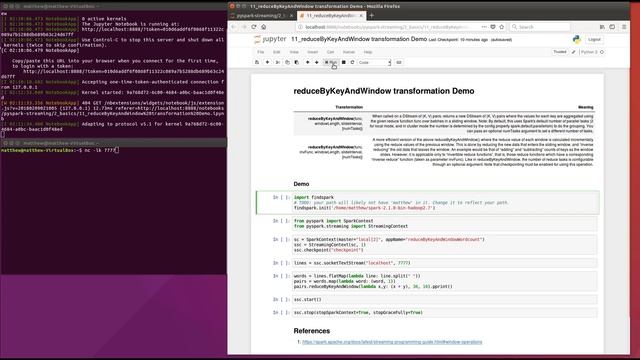Open the View menu in Jupyter

click(x=294, y=52)
